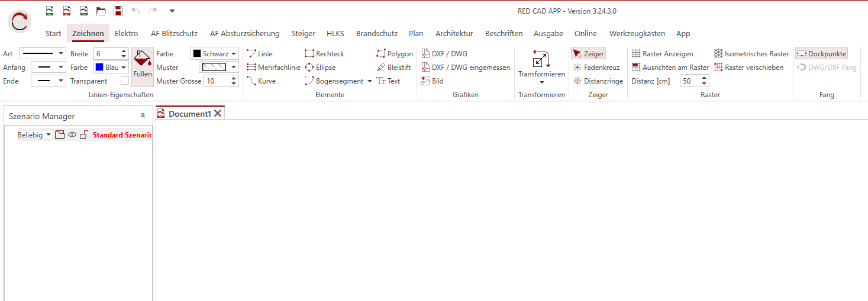Open the Beliebig scenario dropdown
This screenshot has height=301, width=868.
(35, 135)
